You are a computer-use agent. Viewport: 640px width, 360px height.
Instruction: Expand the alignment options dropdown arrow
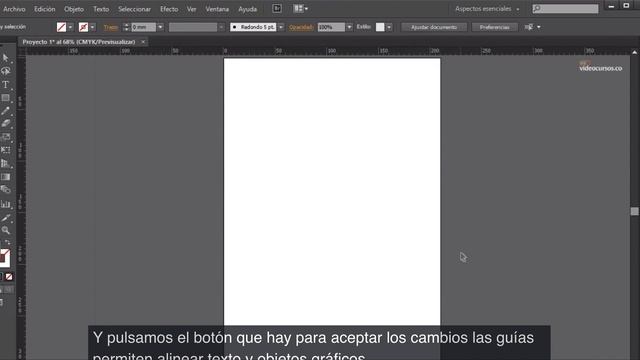[x=539, y=27]
